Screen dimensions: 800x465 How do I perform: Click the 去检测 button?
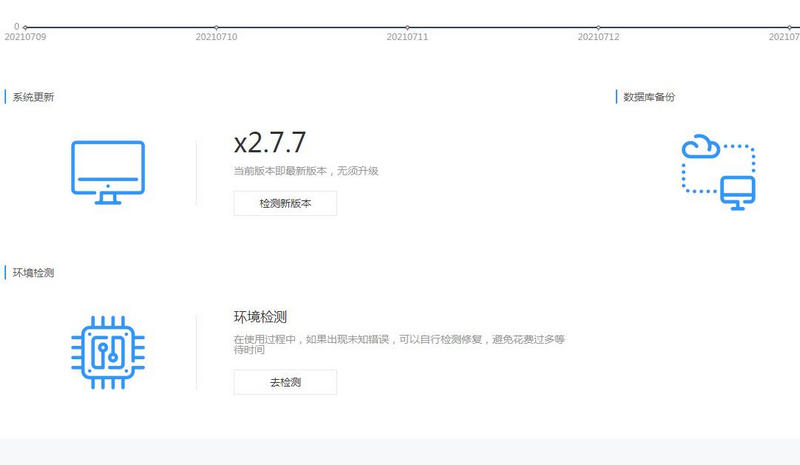pyautogui.click(x=285, y=382)
